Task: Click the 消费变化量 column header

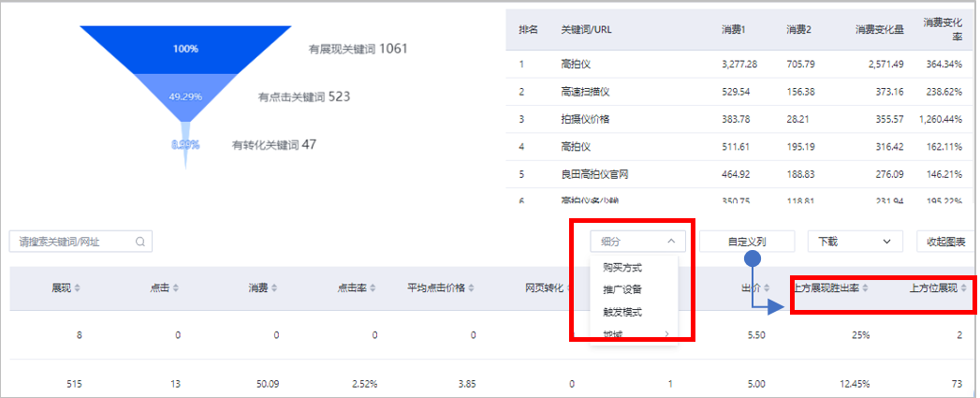Action: (x=879, y=29)
